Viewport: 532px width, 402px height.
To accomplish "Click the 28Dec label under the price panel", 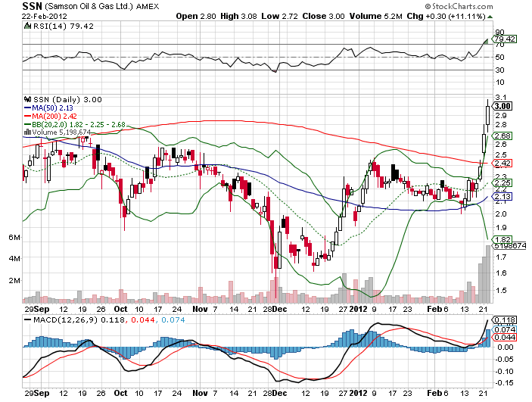I will click(x=275, y=309).
